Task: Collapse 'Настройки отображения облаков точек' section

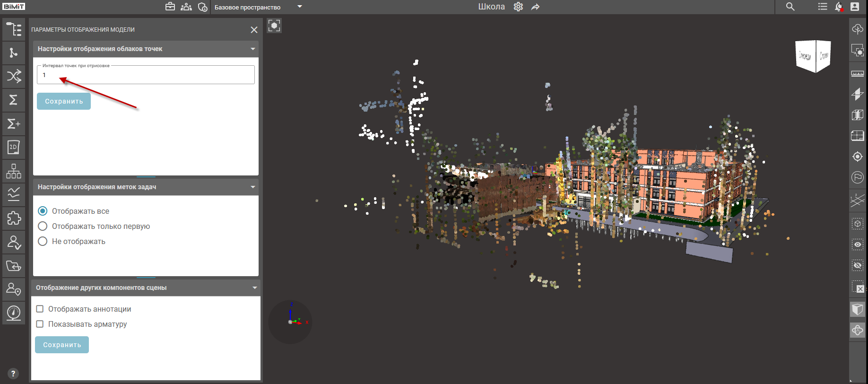Action: [252, 49]
